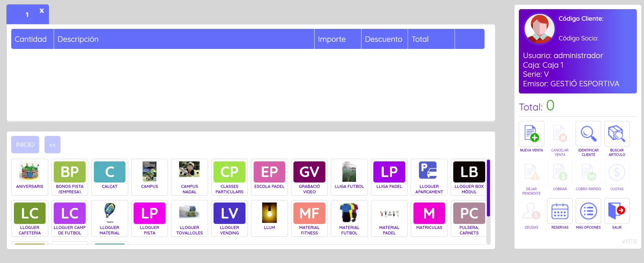Image resolution: width=644 pixels, height=263 pixels.
Task: Open the Llum light bulb tile
Action: [x=269, y=218]
